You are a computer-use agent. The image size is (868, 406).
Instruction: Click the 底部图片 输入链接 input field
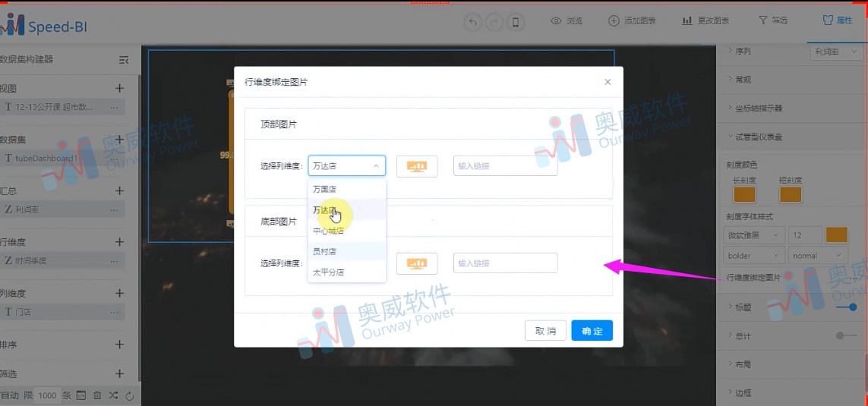[506, 263]
